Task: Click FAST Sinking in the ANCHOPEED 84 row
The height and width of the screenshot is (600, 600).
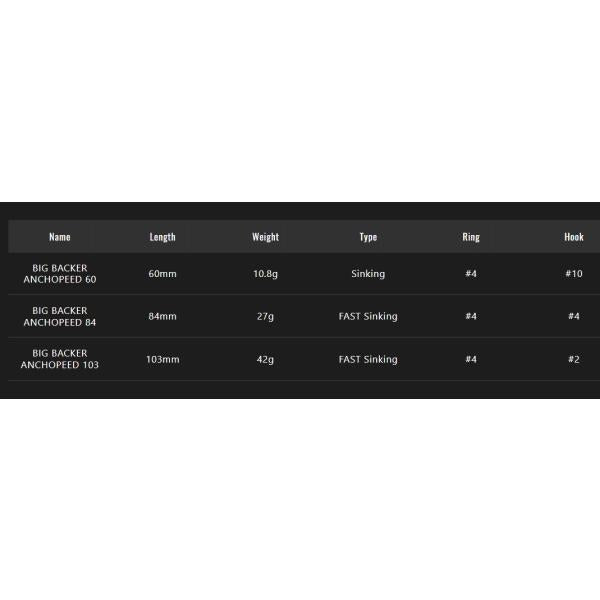Action: tap(368, 316)
